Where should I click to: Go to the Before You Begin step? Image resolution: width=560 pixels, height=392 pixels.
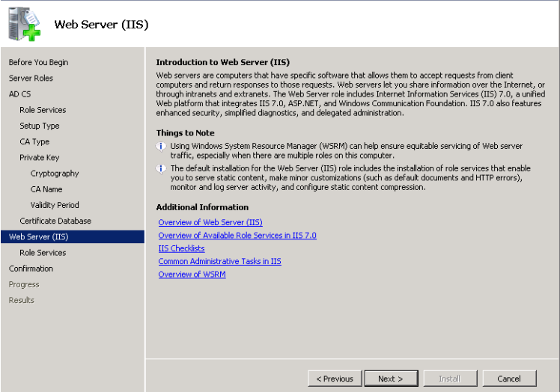39,62
